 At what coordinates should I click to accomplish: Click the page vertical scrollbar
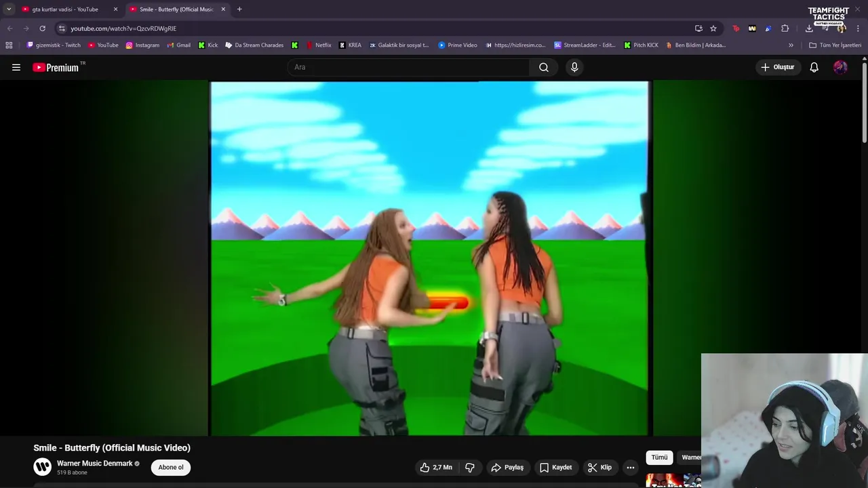click(x=865, y=102)
